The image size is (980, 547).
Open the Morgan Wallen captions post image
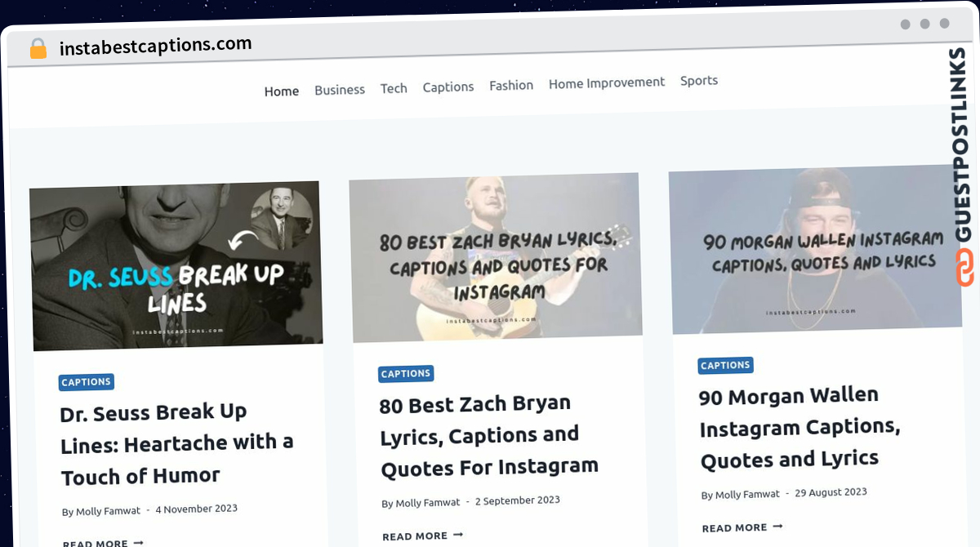(x=815, y=250)
